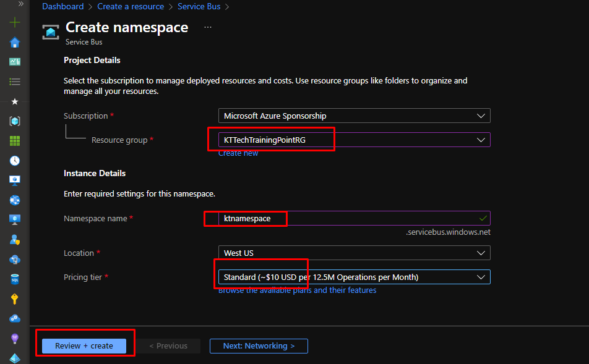Expand the Resource group dropdown
Screen dimensions: 589x364
point(354,140)
